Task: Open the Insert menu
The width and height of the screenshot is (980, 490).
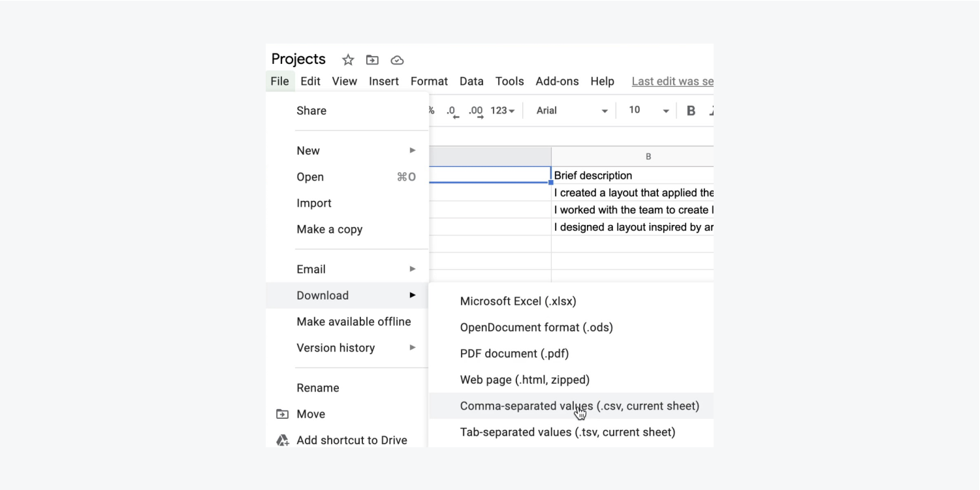Action: 383,82
